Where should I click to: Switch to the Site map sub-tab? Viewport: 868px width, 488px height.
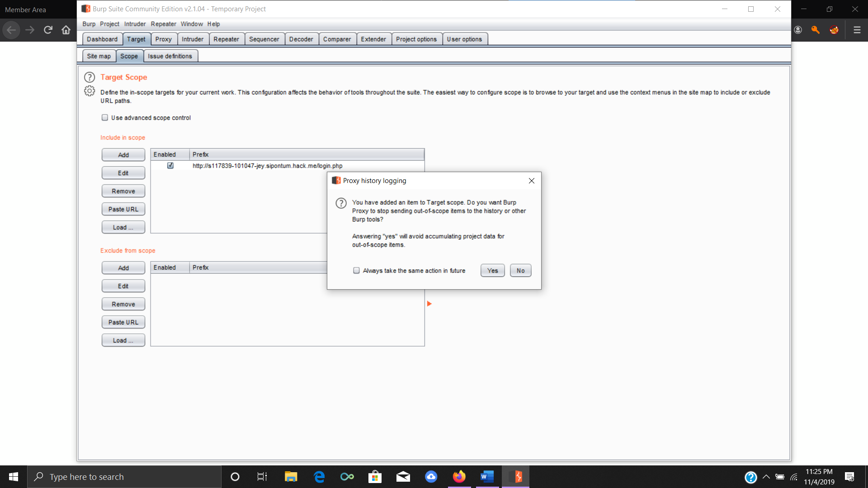click(x=99, y=56)
